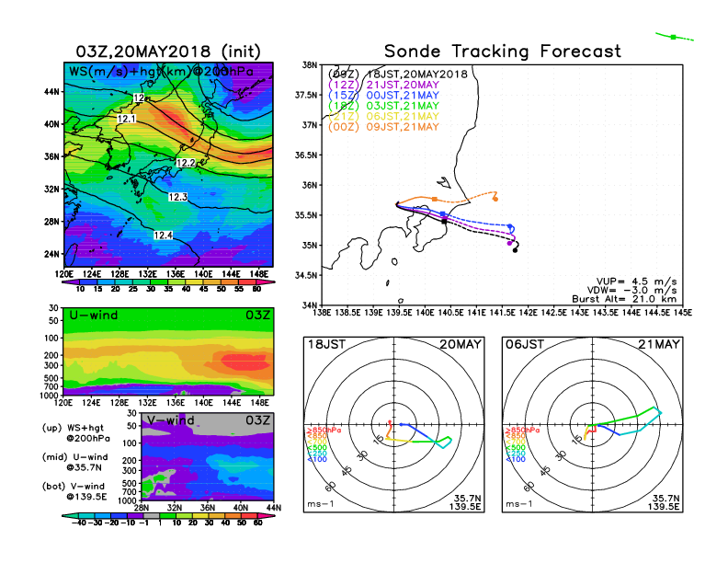Screen dimensions: 728x563
Task: Click the '12.2' height contour label
Action: (x=186, y=163)
